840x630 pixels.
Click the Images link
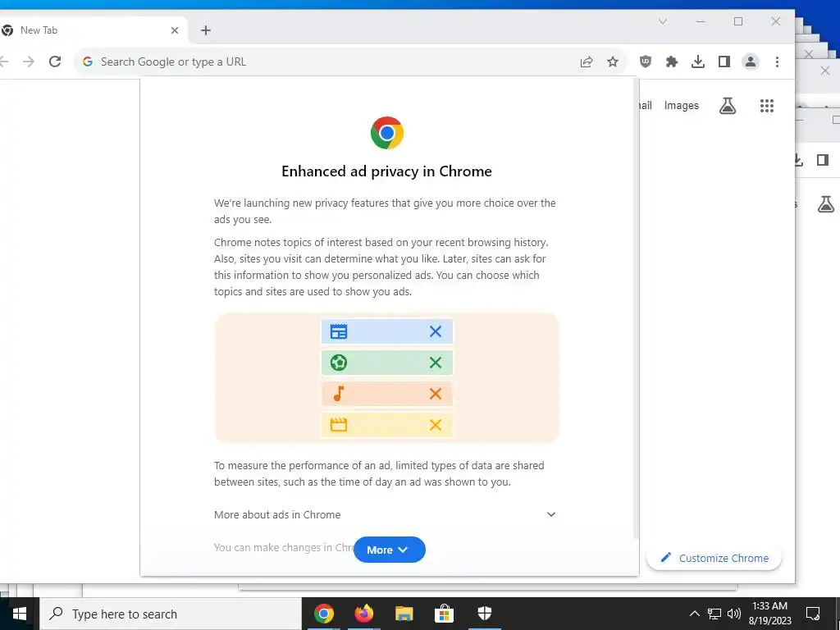pos(682,106)
